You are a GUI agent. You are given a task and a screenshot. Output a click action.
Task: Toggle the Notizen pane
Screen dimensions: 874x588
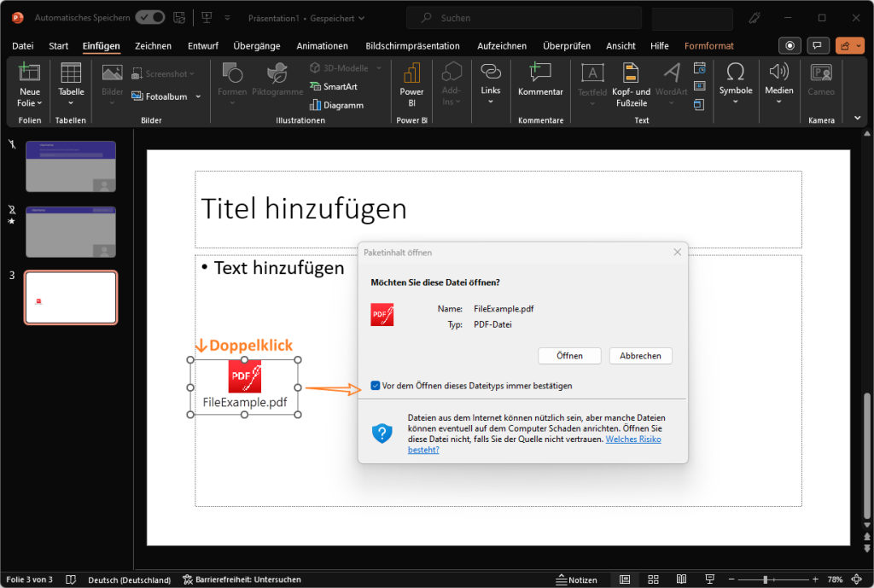click(577, 579)
